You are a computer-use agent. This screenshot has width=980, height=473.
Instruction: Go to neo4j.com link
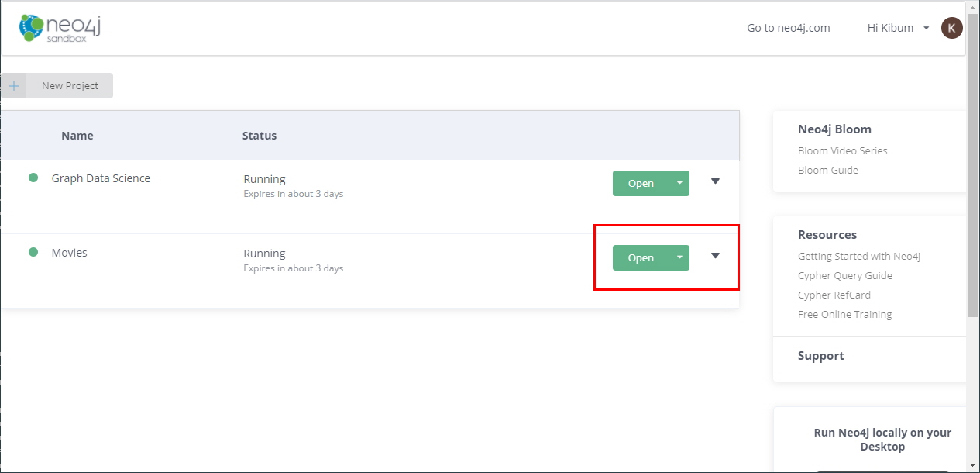(x=788, y=28)
